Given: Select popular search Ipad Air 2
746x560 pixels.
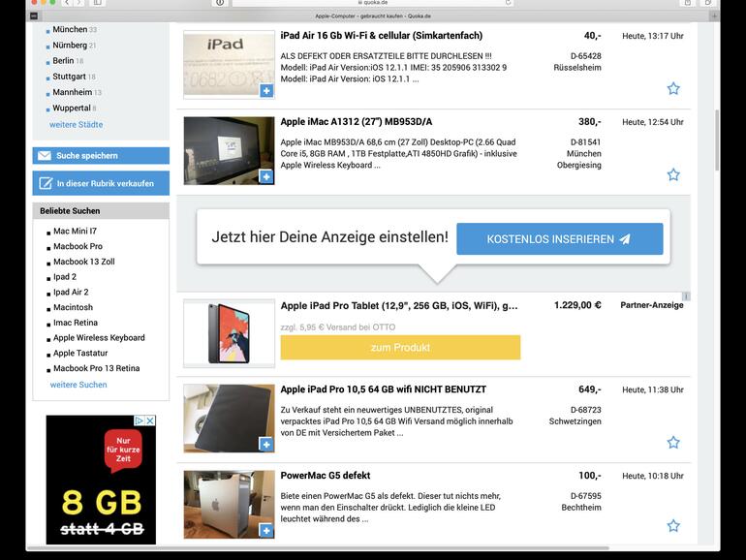Looking at the screenshot, I should (x=71, y=293).
